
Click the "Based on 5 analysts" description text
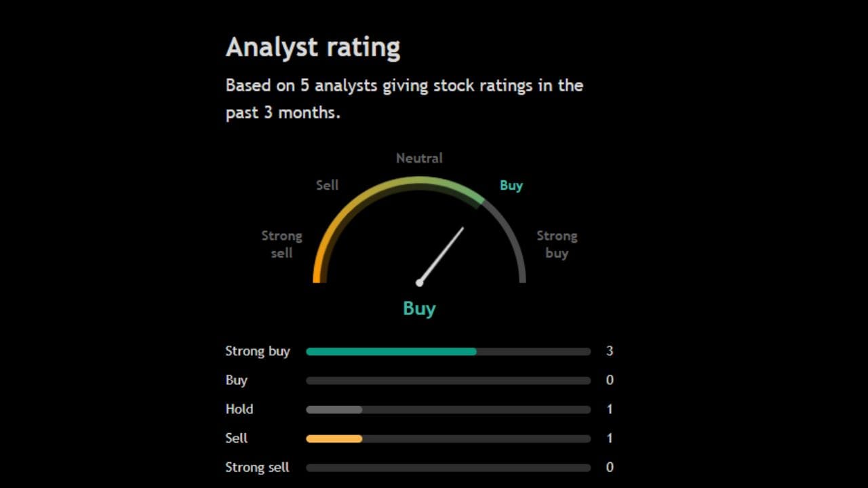pyautogui.click(x=404, y=99)
